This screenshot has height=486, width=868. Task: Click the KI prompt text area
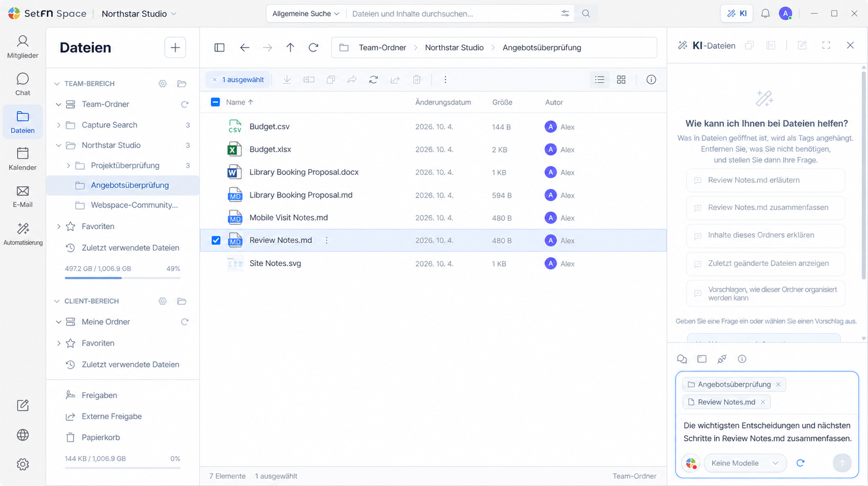[x=767, y=432]
